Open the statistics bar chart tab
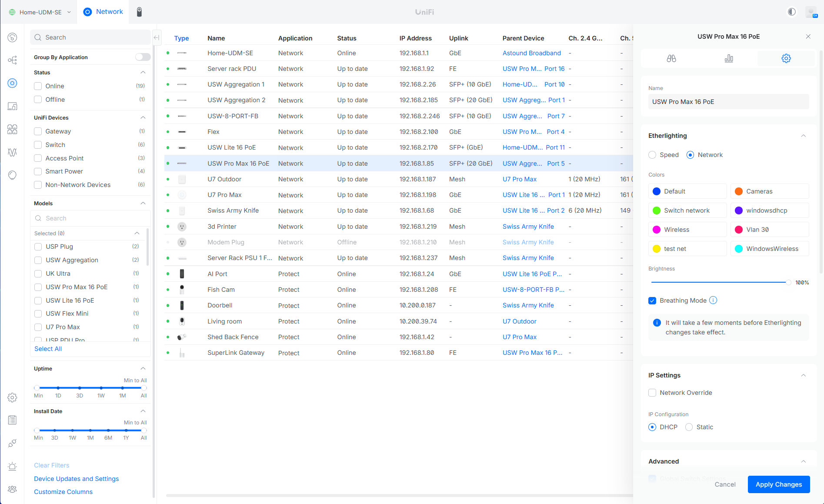Image resolution: width=824 pixels, height=504 pixels. pyautogui.click(x=729, y=58)
